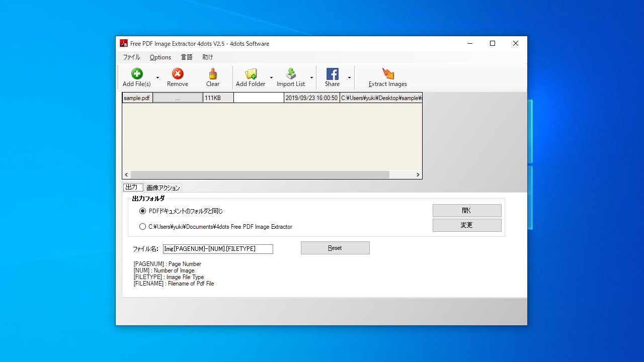Switch to the 画像アクション tab
The height and width of the screenshot is (362, 644).
point(163,188)
